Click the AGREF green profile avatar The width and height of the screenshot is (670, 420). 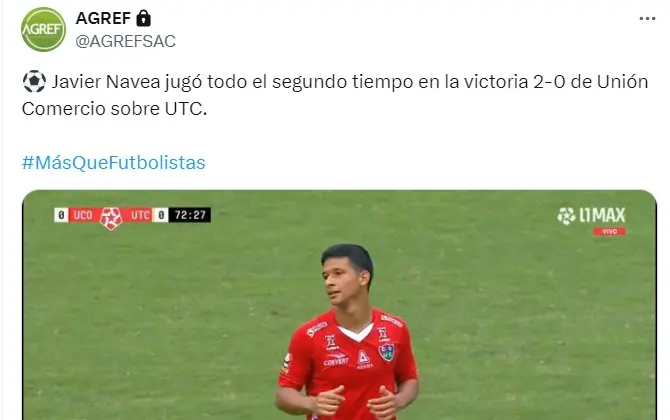(x=43, y=29)
